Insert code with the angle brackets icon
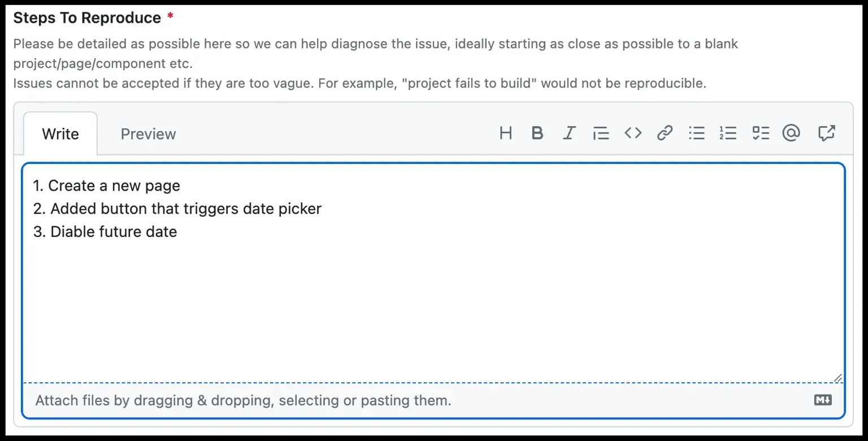Viewport: 868px width, 441px height. pyautogui.click(x=633, y=133)
